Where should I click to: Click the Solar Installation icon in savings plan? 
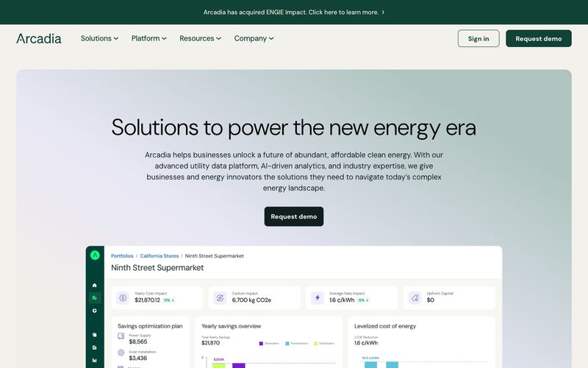[121, 353]
